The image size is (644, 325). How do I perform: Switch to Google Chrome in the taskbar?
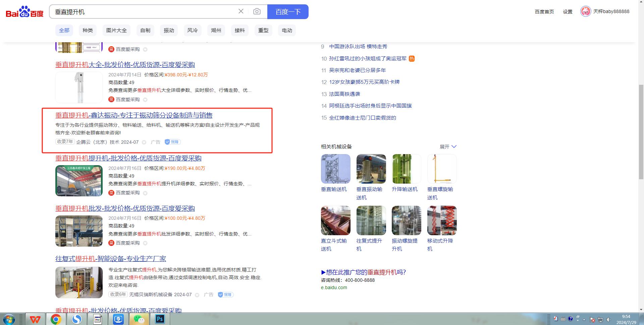pyautogui.click(x=56, y=319)
